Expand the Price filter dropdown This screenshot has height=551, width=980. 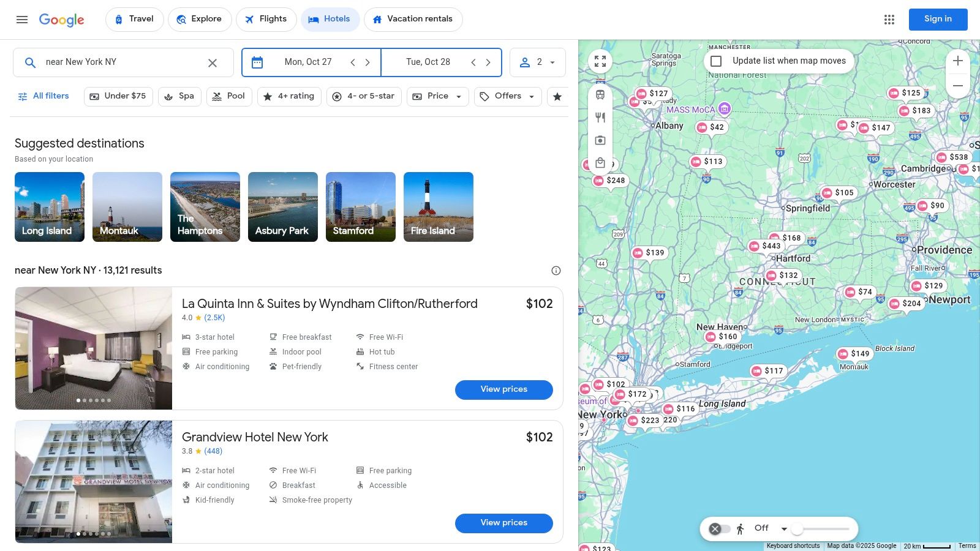(x=438, y=97)
